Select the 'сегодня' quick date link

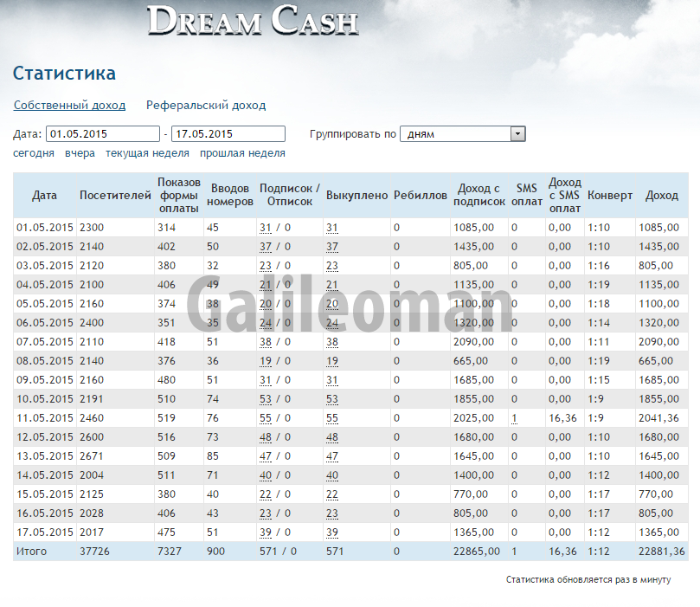(34, 153)
